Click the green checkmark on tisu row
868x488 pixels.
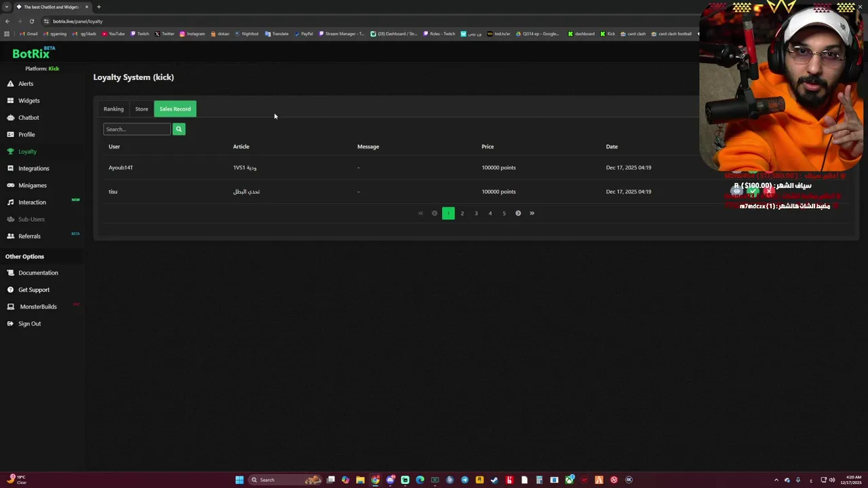753,192
